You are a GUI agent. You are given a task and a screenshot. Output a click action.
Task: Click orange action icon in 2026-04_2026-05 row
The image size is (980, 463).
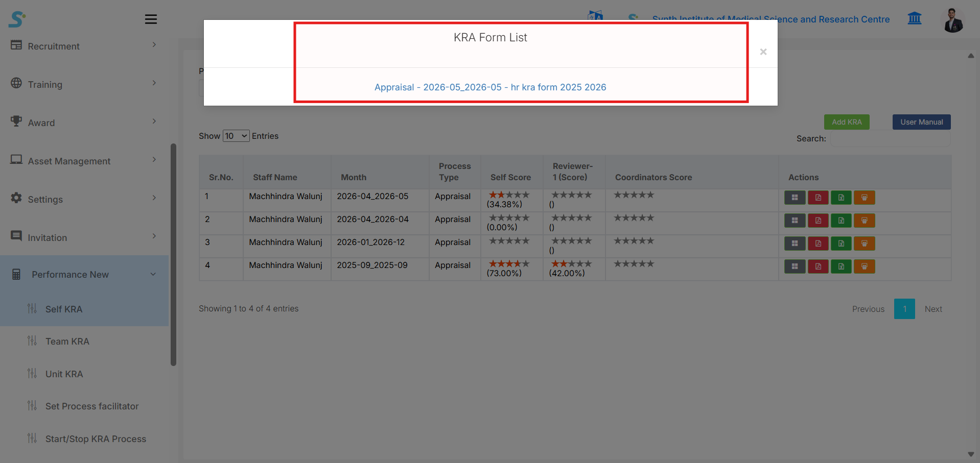[x=865, y=198]
